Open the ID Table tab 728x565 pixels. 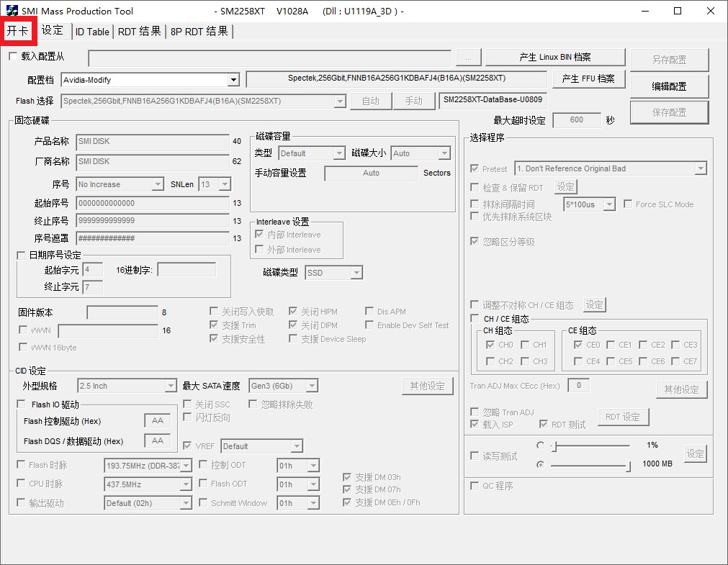(x=92, y=32)
